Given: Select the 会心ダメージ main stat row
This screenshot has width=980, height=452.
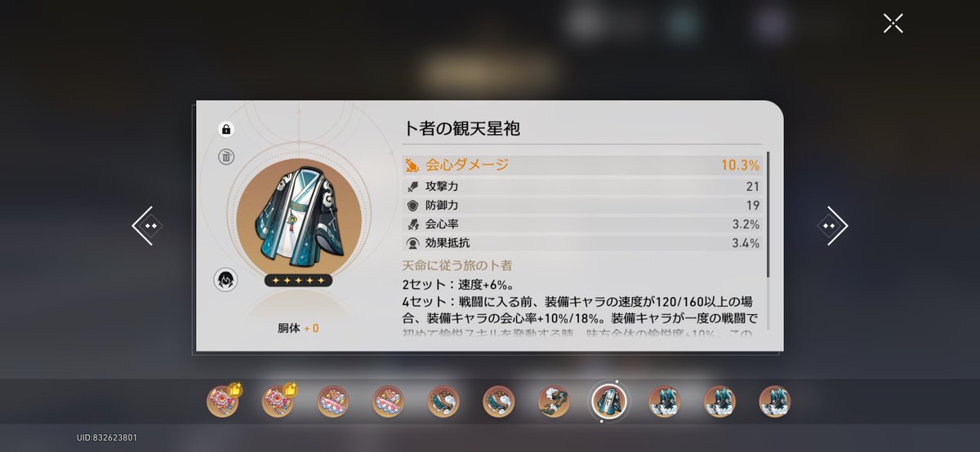Looking at the screenshot, I should pyautogui.click(x=582, y=165).
